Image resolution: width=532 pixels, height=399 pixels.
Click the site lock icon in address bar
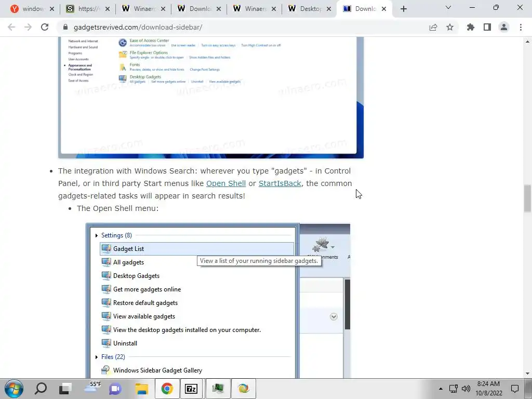(x=66, y=27)
